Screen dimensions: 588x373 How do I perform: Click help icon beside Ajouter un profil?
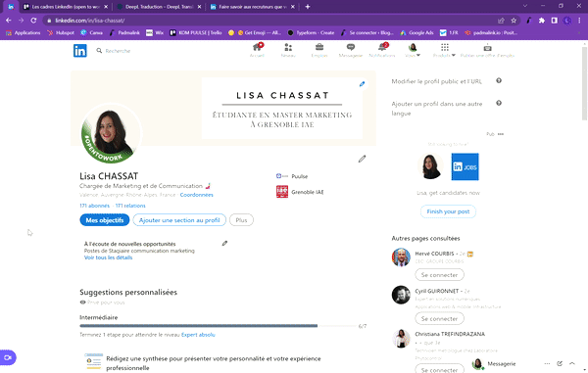coord(499,103)
